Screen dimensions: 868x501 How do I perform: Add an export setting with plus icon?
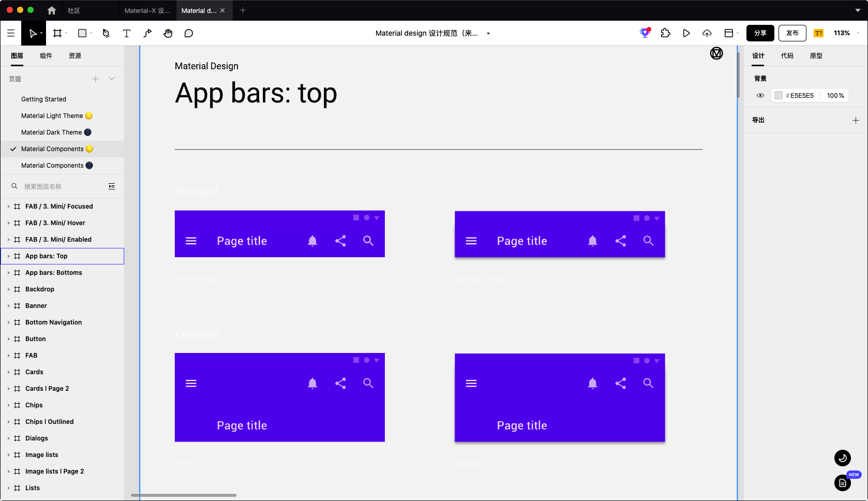[x=856, y=120]
